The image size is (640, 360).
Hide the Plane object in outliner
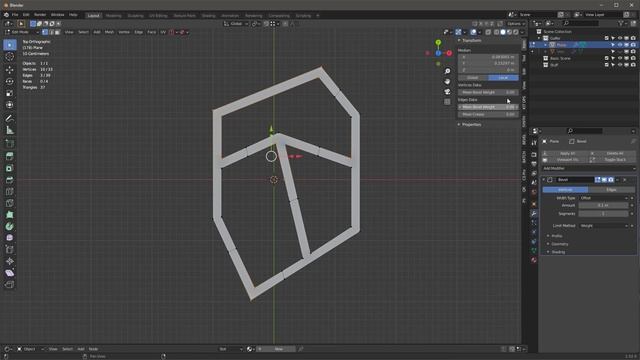620,45
